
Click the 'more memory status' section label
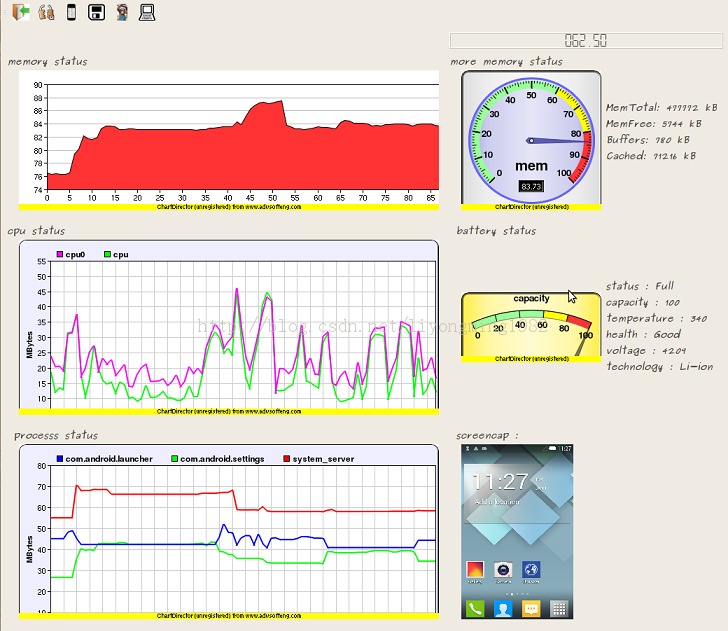(x=506, y=61)
